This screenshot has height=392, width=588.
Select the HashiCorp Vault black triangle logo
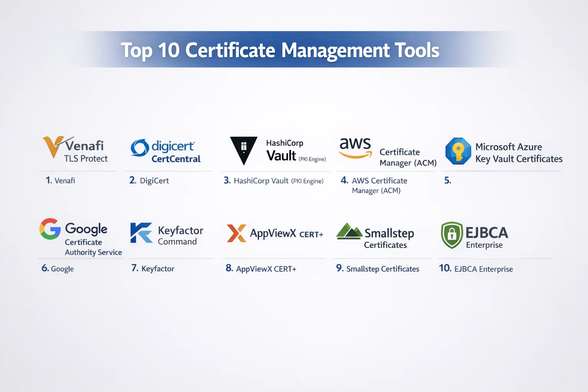(x=243, y=150)
